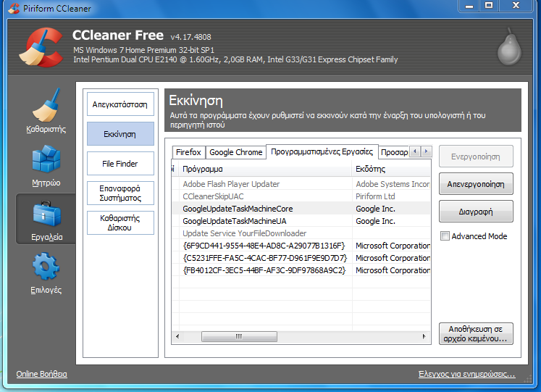The height and width of the screenshot is (392, 541).
Task: Maximize the CCleaner window
Action: pos(489,6)
